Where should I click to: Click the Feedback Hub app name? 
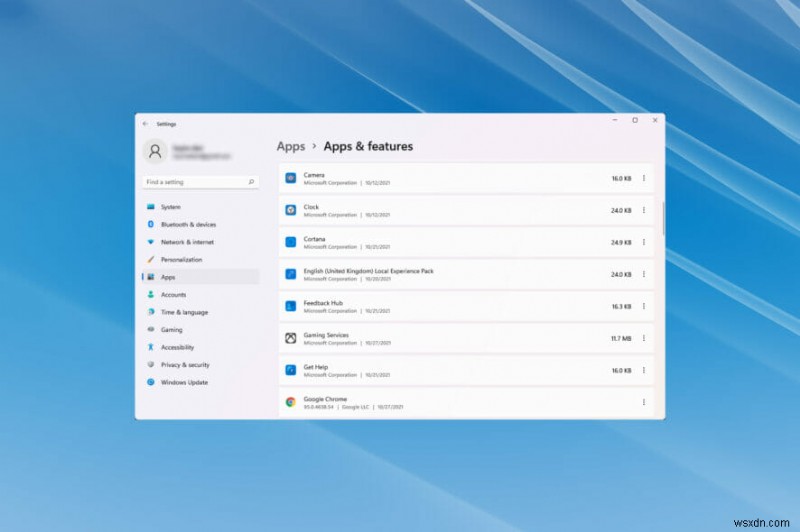click(x=323, y=303)
